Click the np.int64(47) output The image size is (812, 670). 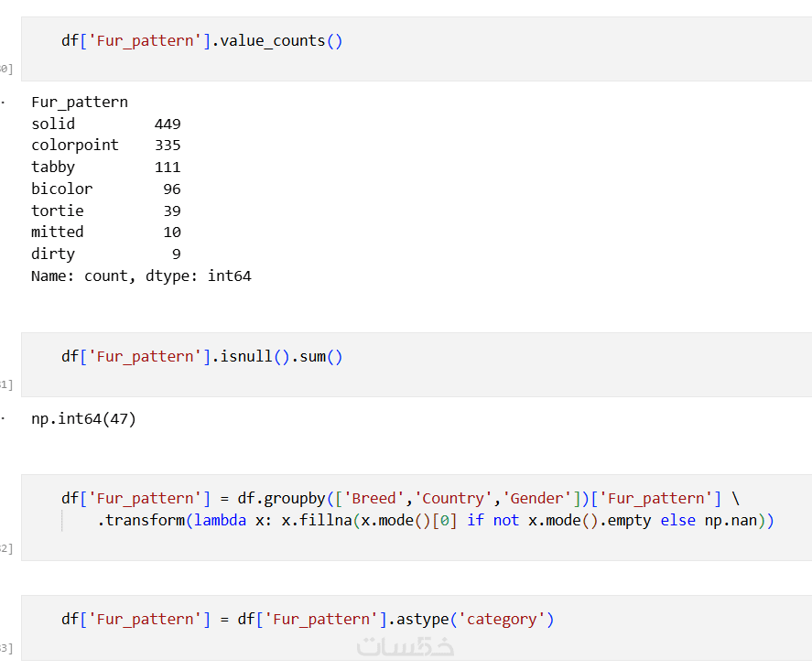click(83, 419)
